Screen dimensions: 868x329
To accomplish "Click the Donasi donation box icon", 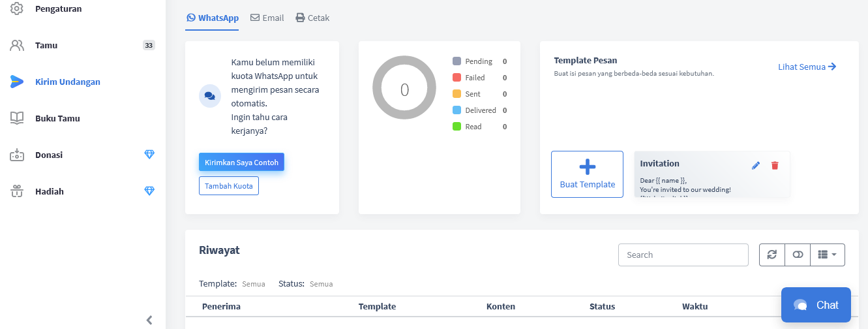I will [x=17, y=155].
